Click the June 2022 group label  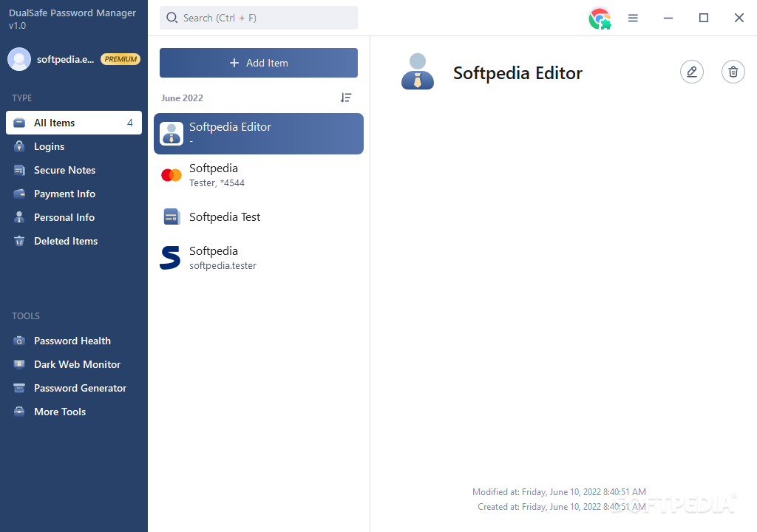(x=182, y=98)
